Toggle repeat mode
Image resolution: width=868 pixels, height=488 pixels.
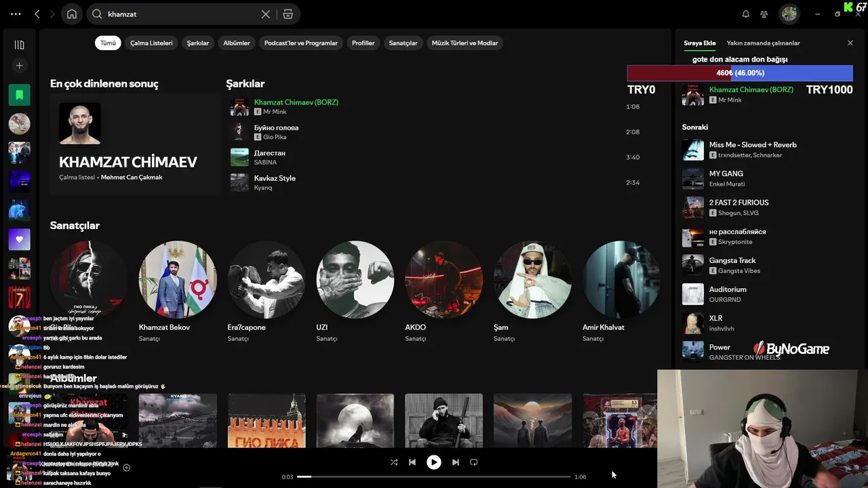[474, 462]
